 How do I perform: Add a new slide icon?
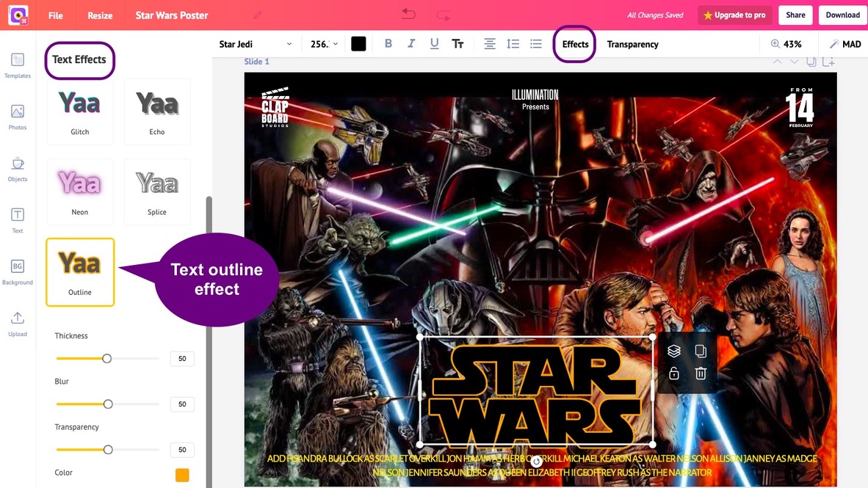pos(828,62)
